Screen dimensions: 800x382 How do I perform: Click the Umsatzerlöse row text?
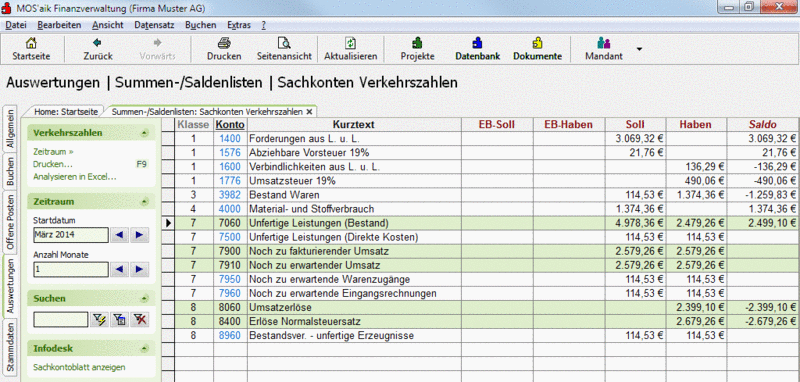pyautogui.click(x=280, y=308)
